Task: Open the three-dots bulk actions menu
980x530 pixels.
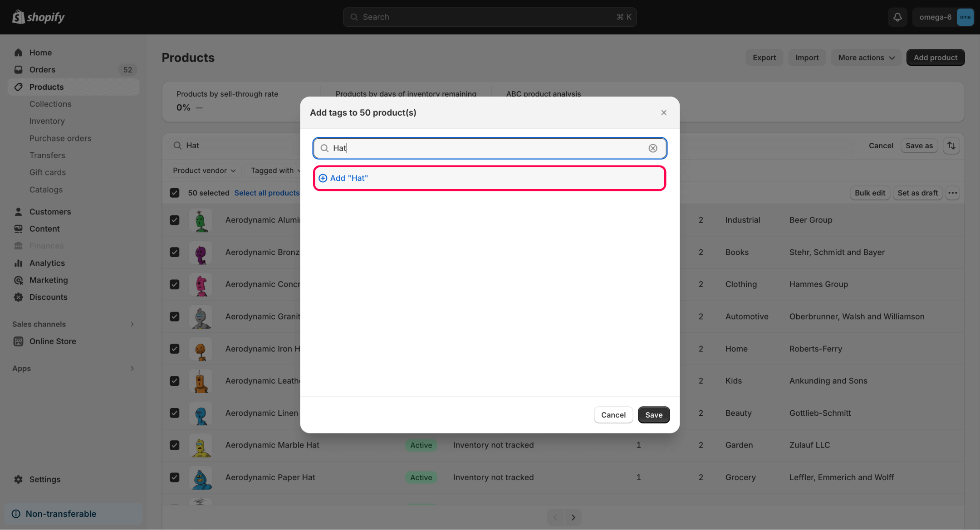Action: tap(952, 193)
